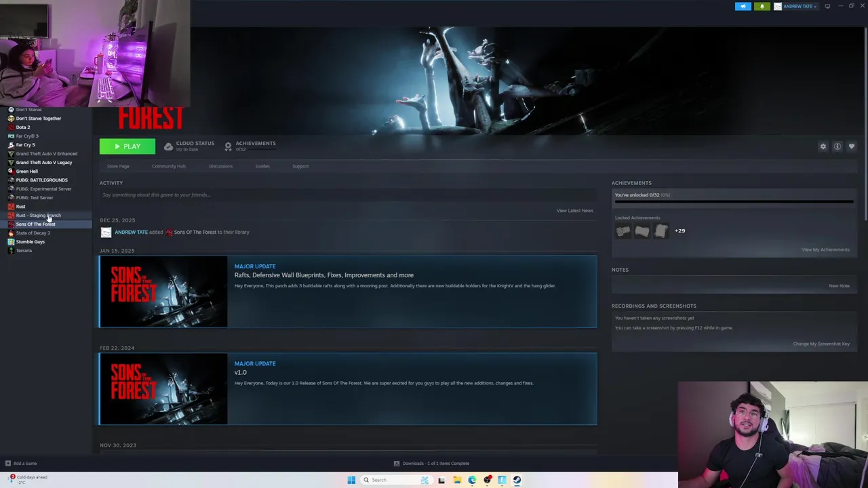Click the +29 locked achievements count

(x=679, y=231)
